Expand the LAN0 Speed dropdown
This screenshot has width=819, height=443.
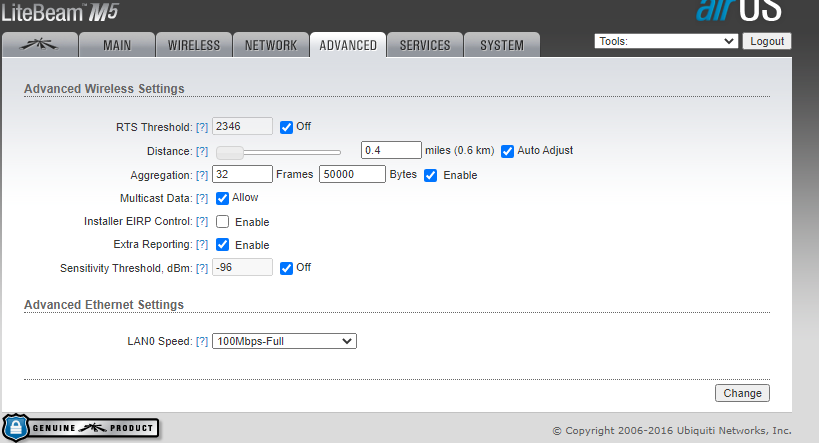[284, 341]
